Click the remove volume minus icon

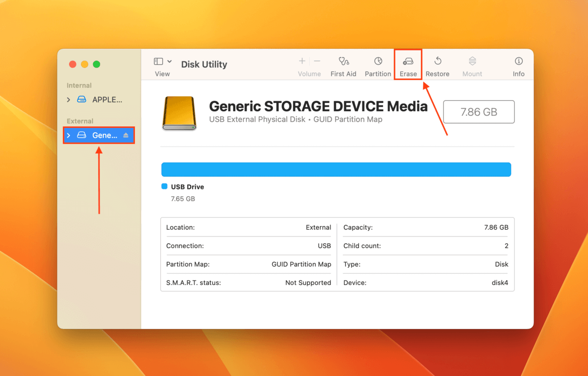click(x=317, y=61)
